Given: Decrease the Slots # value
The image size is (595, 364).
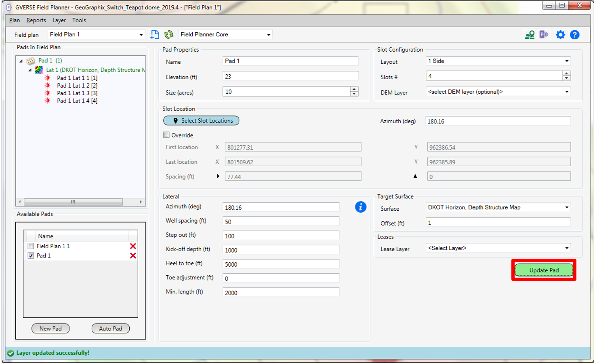Looking at the screenshot, I should [566, 78].
